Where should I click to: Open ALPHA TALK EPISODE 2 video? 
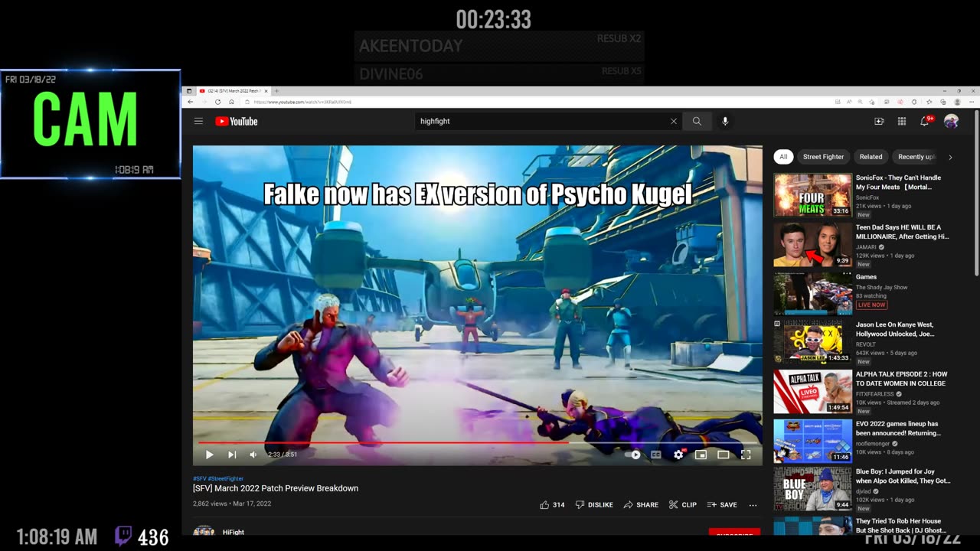901,379
